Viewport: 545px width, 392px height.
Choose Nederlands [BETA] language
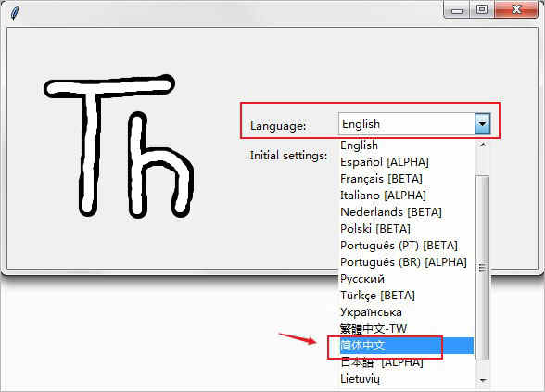[x=407, y=212]
